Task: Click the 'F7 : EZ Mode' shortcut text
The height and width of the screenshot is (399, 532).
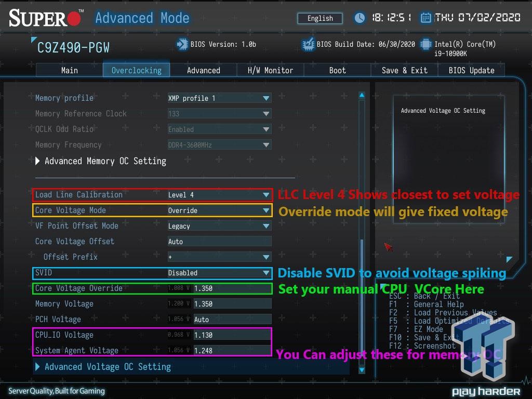Action: pyautogui.click(x=416, y=329)
